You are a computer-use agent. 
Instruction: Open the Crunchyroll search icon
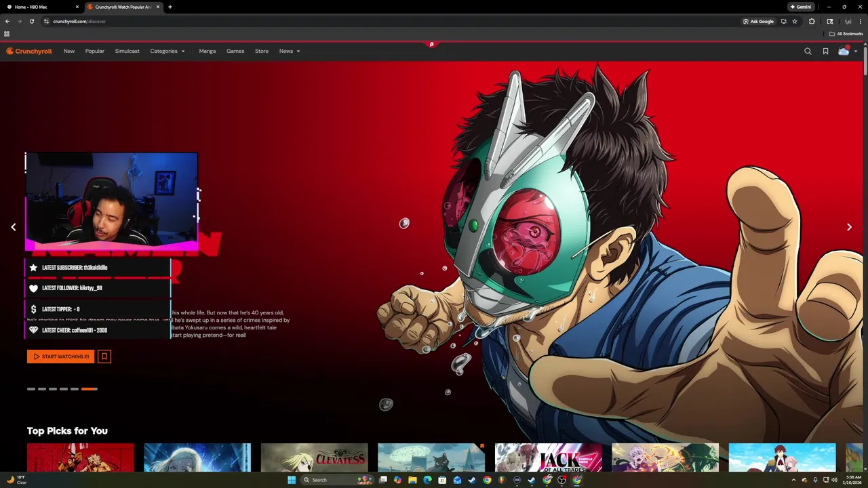pyautogui.click(x=808, y=51)
